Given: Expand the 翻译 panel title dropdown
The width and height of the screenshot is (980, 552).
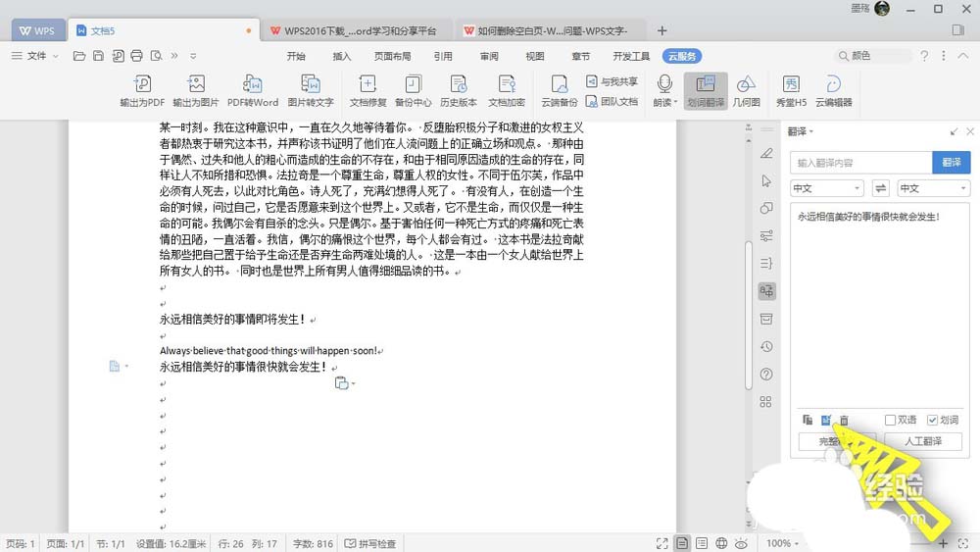Looking at the screenshot, I should 811,131.
